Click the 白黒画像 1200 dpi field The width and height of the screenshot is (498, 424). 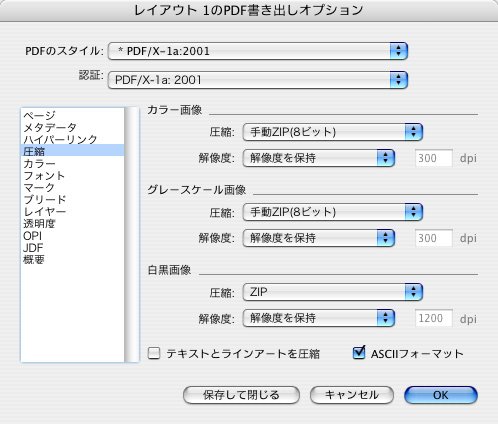point(434,318)
